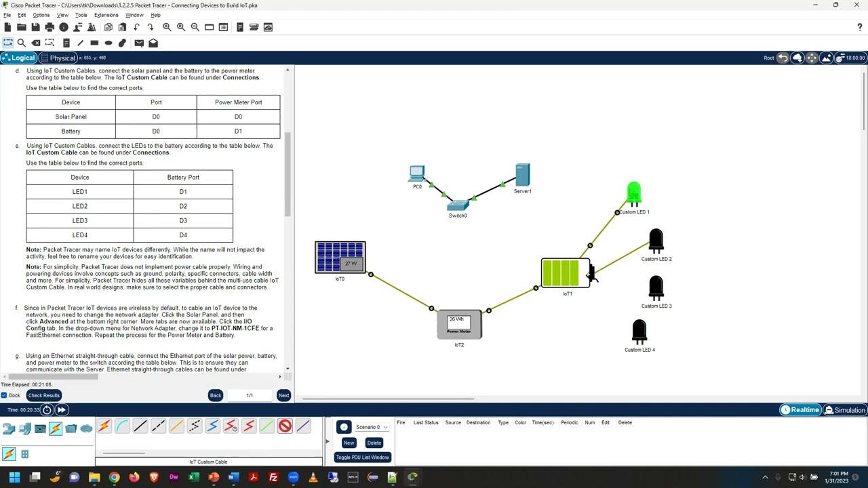The width and height of the screenshot is (868, 488).
Task: Pick the Draw Rectangle tool
Action: tap(94, 43)
